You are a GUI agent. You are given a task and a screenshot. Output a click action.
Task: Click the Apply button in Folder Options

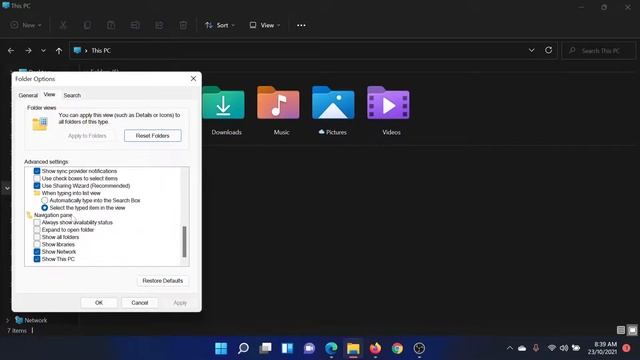(180, 302)
